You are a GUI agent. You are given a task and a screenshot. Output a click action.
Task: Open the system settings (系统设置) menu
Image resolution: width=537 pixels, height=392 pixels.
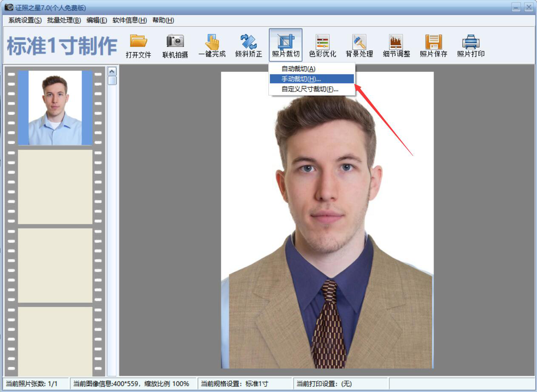(25, 20)
